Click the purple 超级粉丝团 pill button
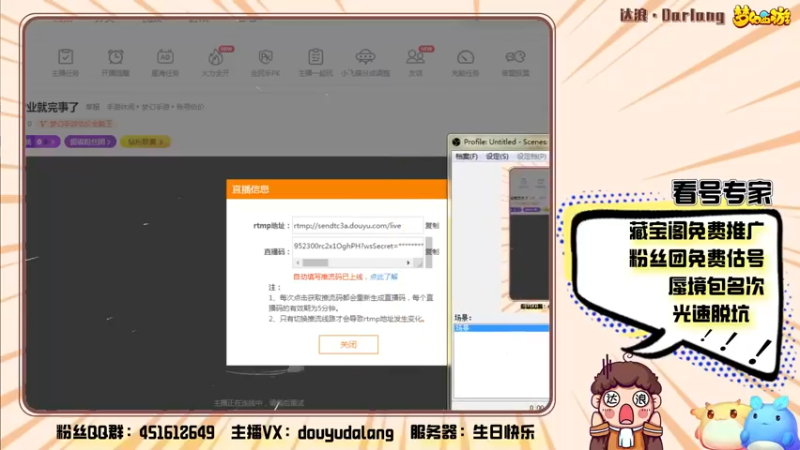Image resolution: width=800 pixels, height=450 pixels. pos(90,142)
